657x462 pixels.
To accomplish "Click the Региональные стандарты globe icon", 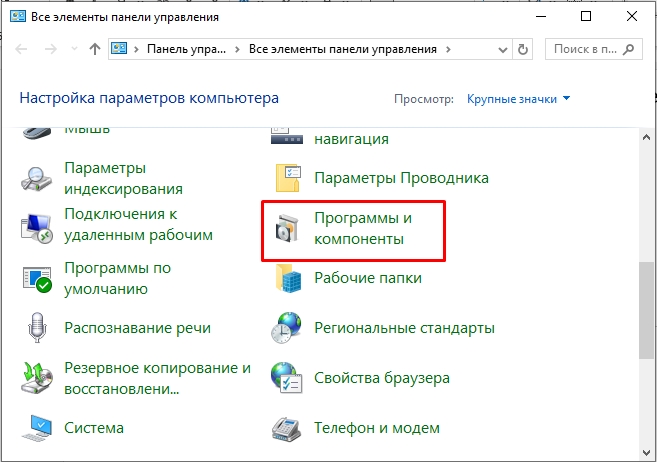I will click(288, 328).
